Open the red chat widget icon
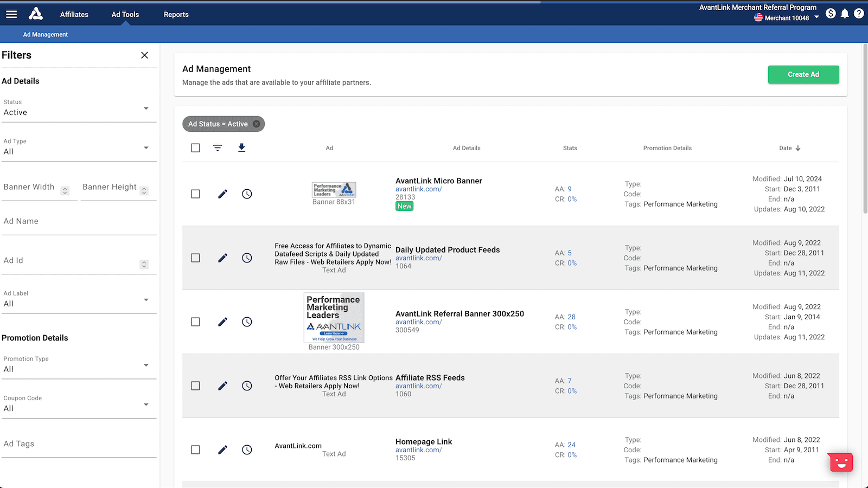This screenshot has width=868, height=488. [x=841, y=463]
